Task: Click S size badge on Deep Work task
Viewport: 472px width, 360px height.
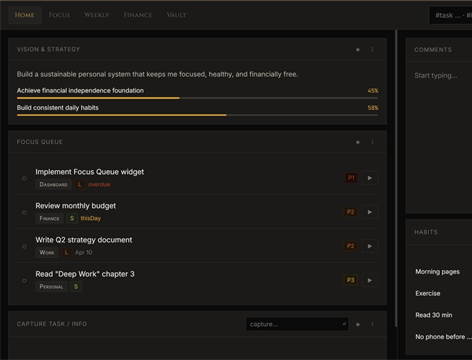Action: click(x=76, y=287)
